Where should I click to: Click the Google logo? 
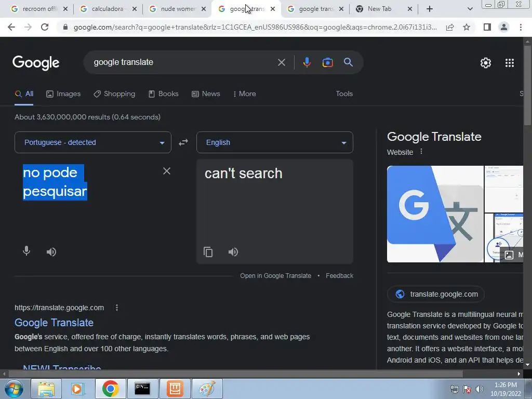tap(36, 63)
